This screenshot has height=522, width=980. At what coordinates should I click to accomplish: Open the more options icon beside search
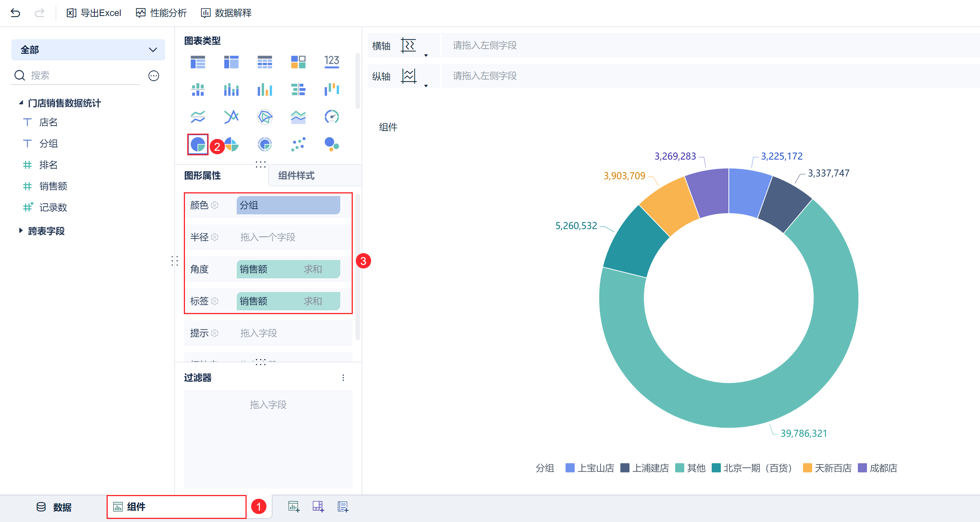click(153, 76)
